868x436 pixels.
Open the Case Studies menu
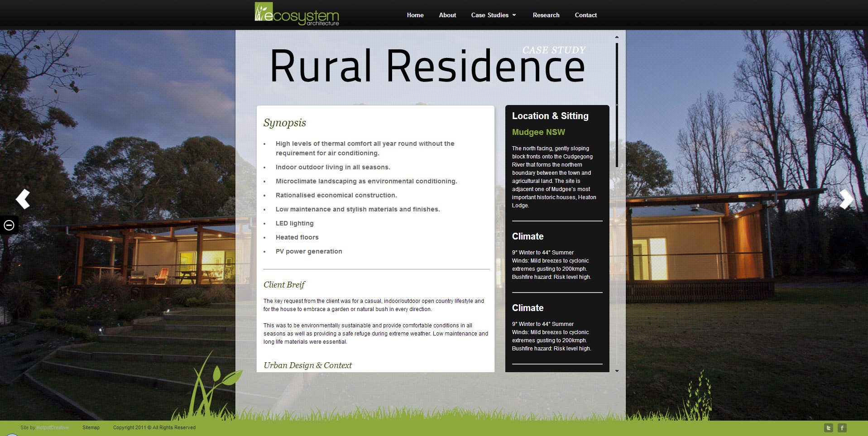[x=489, y=15]
